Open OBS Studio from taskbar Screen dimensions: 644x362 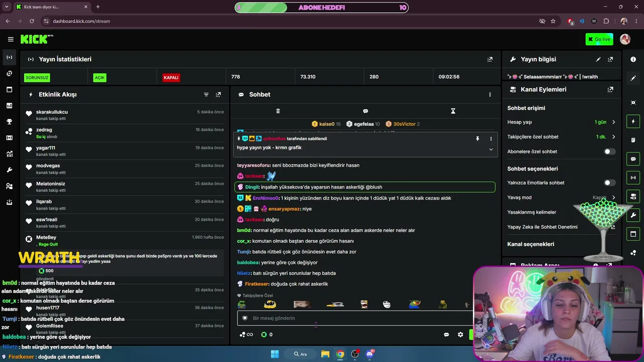click(355, 354)
